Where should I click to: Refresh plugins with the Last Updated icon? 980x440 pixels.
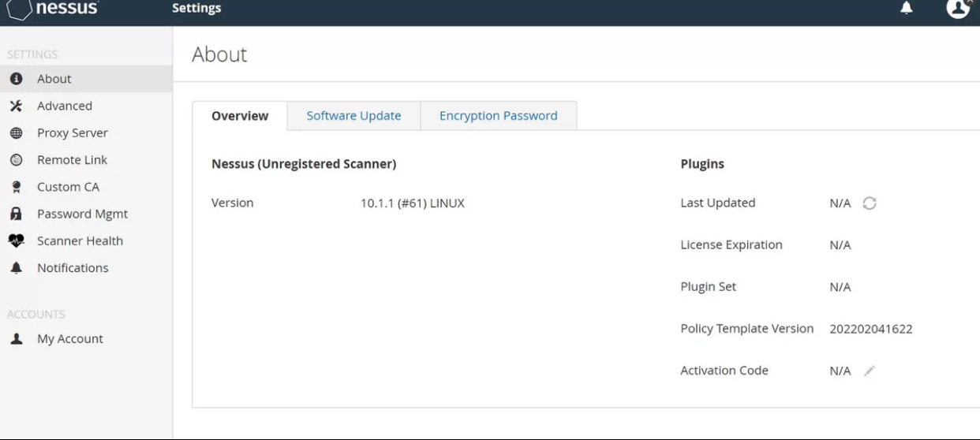[870, 203]
